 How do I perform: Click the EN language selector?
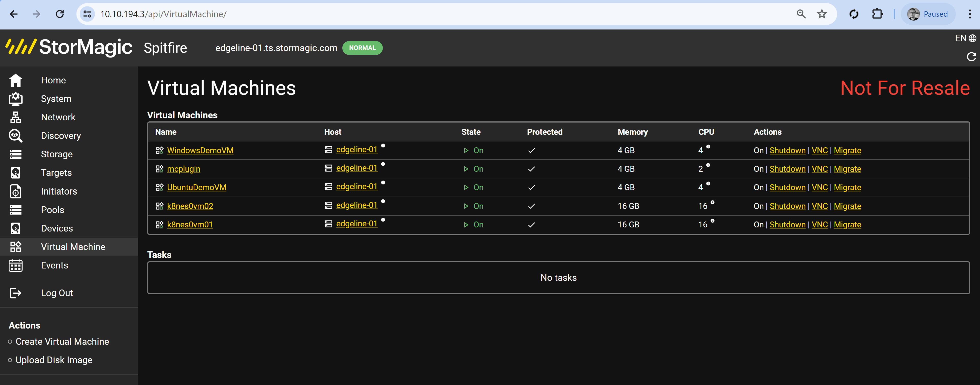(x=960, y=38)
